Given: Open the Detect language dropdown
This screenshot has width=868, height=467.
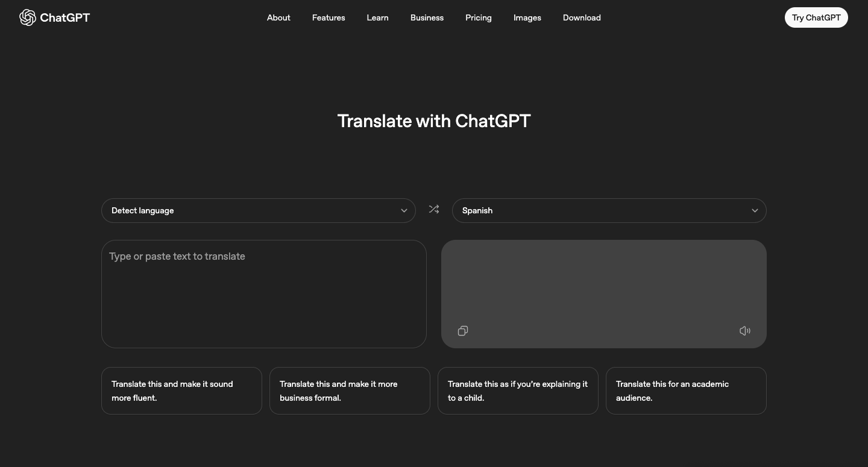Looking at the screenshot, I should tap(259, 210).
